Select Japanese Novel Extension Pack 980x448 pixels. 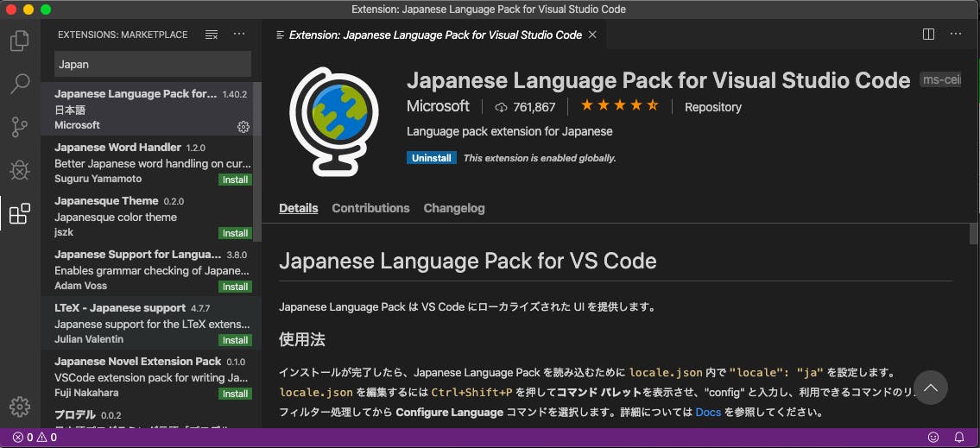(x=150, y=376)
